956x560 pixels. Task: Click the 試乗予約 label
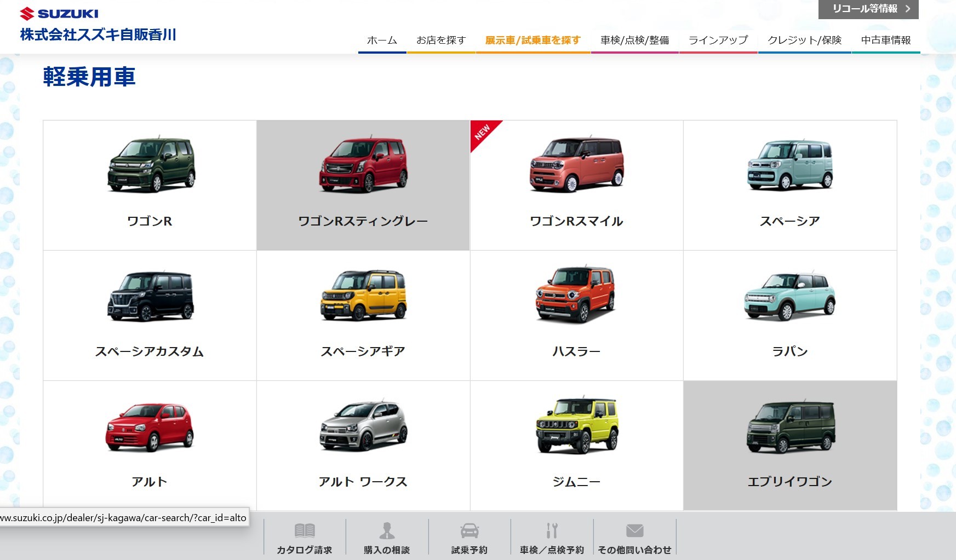pyautogui.click(x=470, y=550)
